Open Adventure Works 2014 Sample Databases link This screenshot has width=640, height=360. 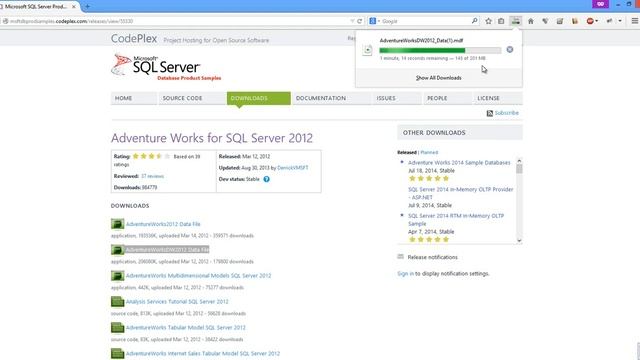coord(459,162)
